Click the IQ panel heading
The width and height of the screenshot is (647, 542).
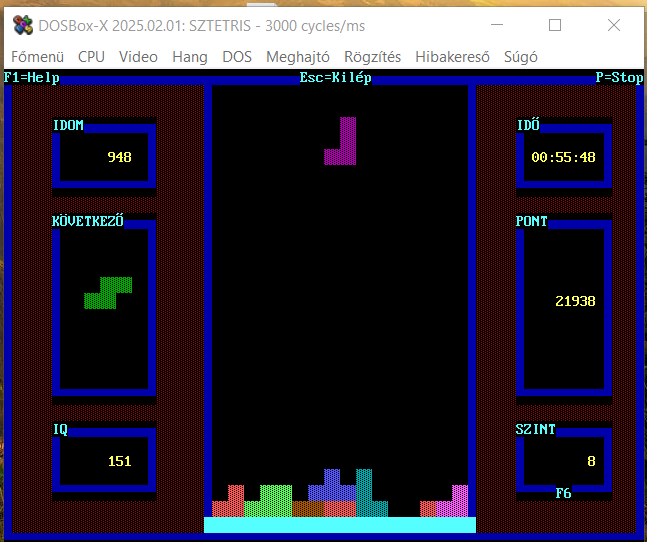click(60, 429)
